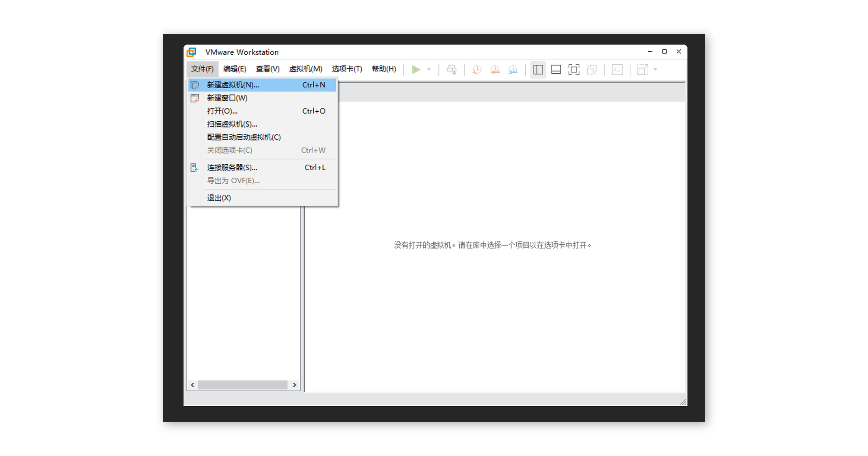Select 新建窗口(W) menu entry

click(262, 98)
